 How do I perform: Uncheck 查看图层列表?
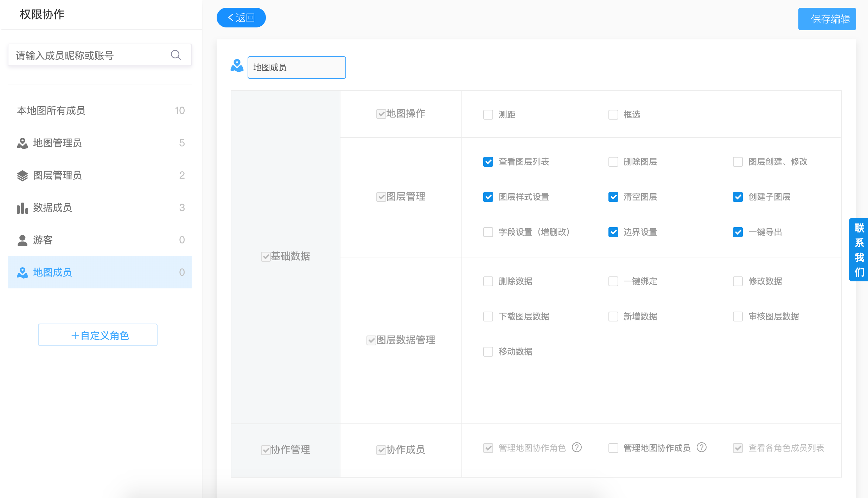click(x=488, y=162)
